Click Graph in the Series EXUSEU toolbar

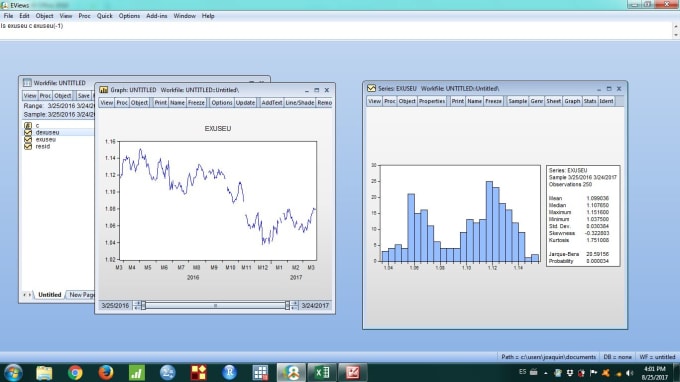tap(572, 101)
